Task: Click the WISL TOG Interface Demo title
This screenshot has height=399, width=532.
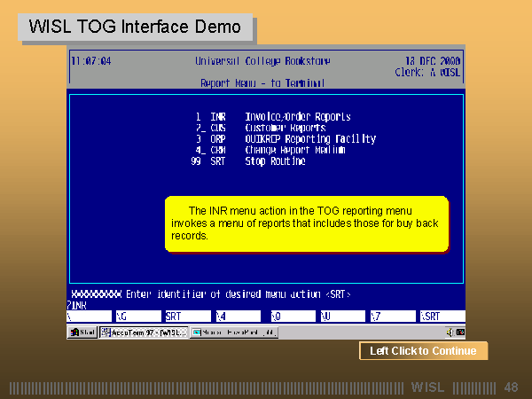Action: (135, 27)
